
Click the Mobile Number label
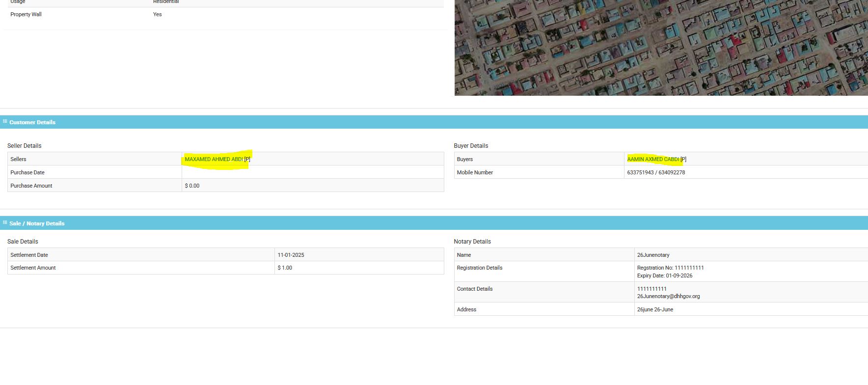[475, 172]
